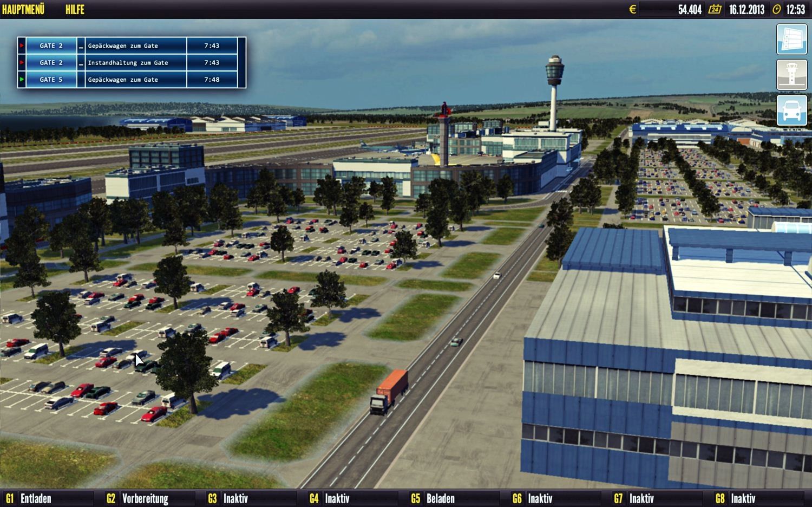The height and width of the screenshot is (507, 812).
Task: Select the inactive G3 gate
Action: (x=228, y=498)
